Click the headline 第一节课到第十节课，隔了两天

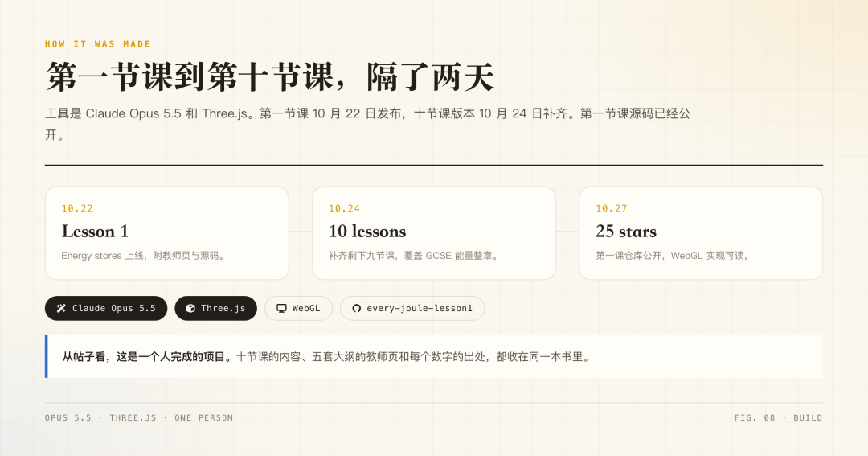(x=269, y=76)
